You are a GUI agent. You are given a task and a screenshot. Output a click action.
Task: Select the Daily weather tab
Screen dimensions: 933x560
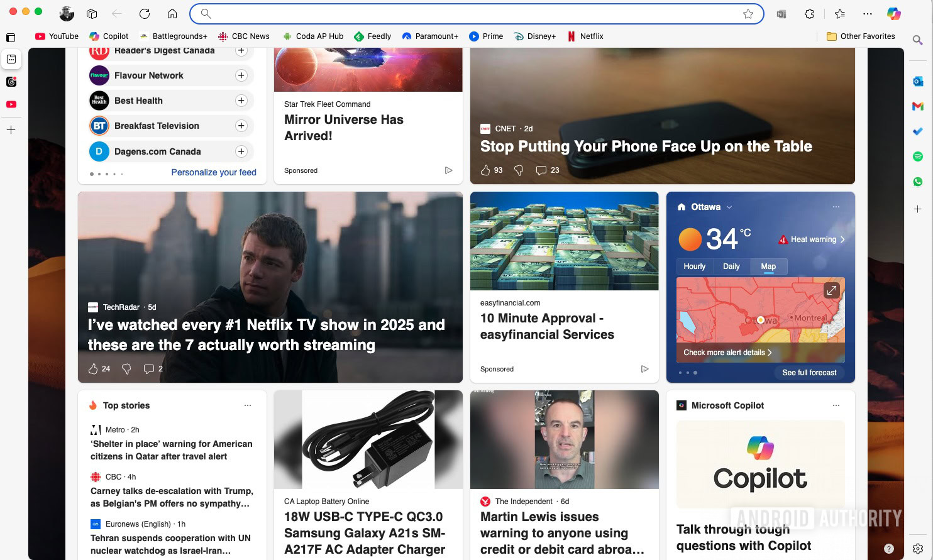click(731, 266)
